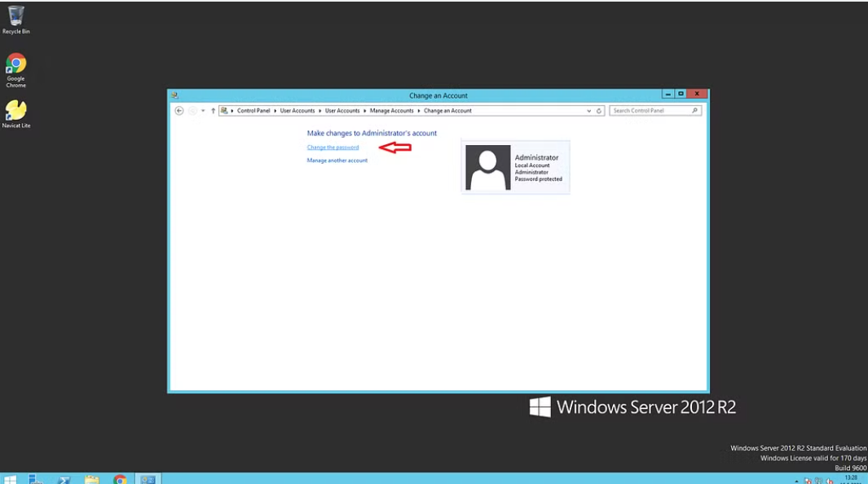Focus the Search Control Panel field

[x=655, y=111]
